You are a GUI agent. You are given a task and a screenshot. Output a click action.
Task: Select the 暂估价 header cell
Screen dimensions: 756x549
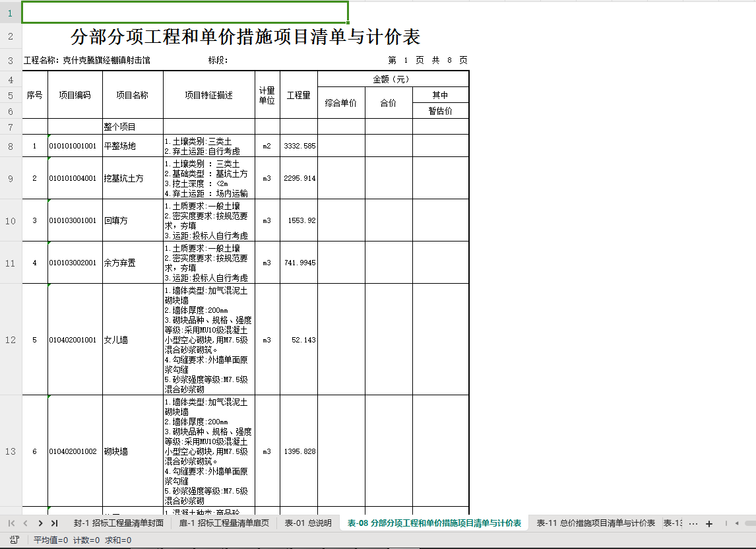click(x=441, y=111)
